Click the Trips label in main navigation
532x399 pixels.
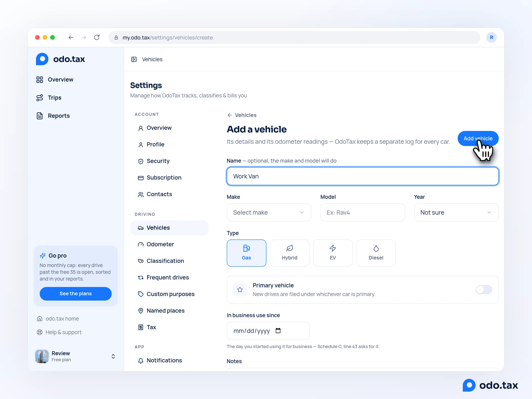(x=54, y=98)
